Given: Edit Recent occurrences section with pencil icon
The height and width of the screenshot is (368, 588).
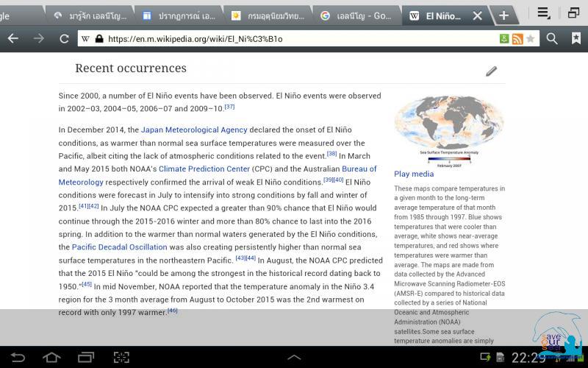Looking at the screenshot, I should [491, 71].
